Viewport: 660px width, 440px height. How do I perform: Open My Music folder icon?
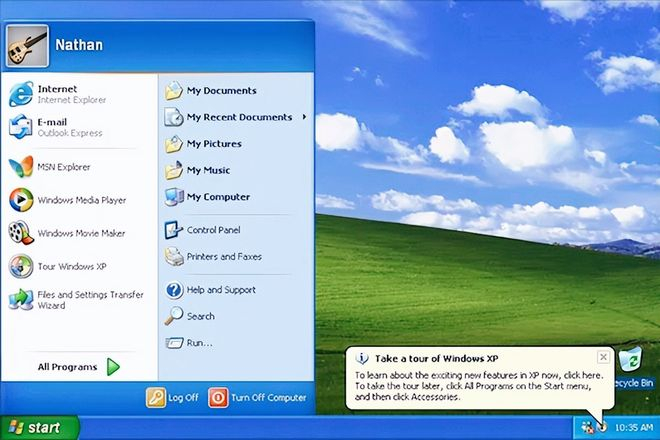tap(174, 171)
